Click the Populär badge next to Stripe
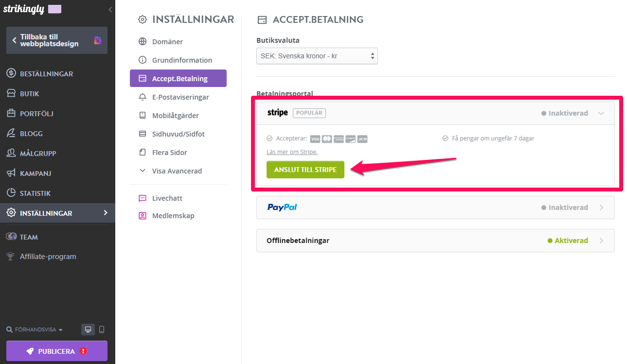The width and height of the screenshot is (627, 364). point(309,113)
